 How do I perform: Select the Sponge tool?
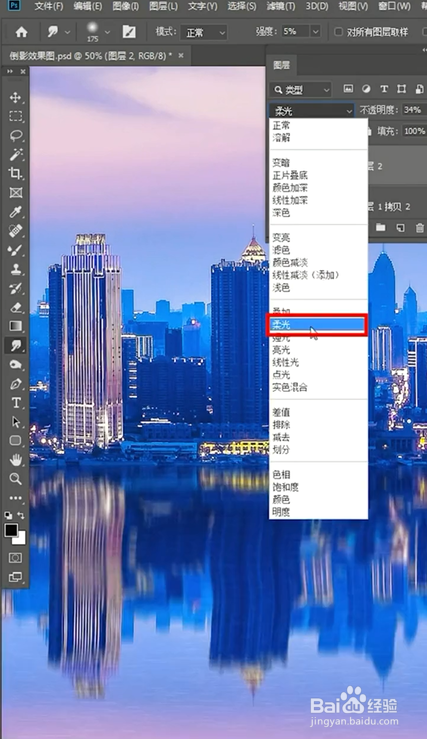click(16, 365)
